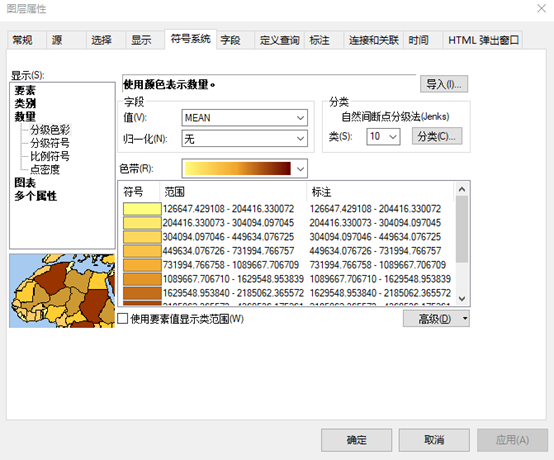Viewport: 554px width, 460px height.
Task: Close the 图层属性 dialog
Action: coord(541,8)
